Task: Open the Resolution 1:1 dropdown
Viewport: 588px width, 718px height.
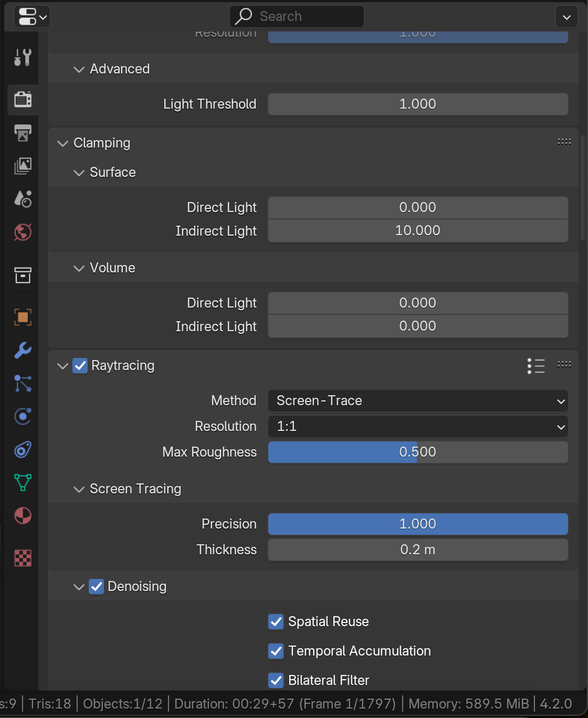Action: click(x=418, y=427)
